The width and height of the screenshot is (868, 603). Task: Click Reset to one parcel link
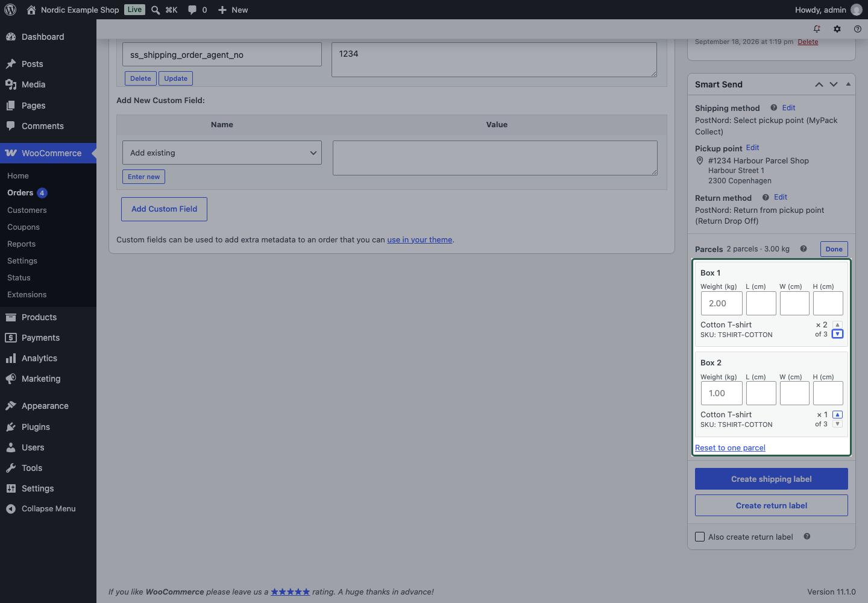coord(730,447)
